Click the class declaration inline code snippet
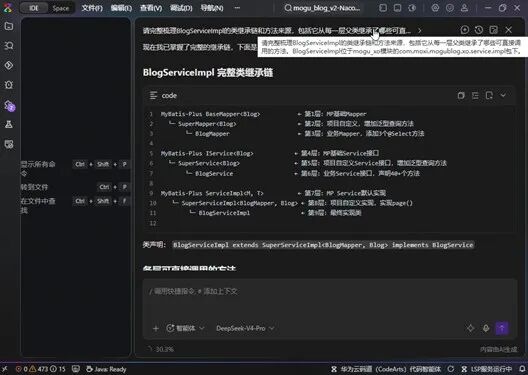The image size is (528, 375). (323, 245)
